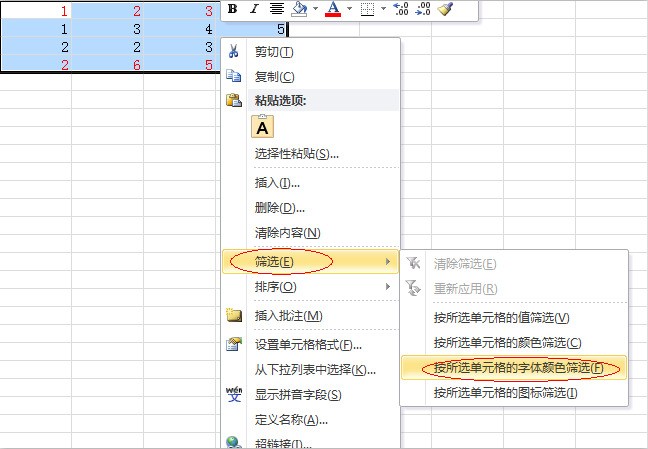Click the insert comment note icon

pos(233,315)
